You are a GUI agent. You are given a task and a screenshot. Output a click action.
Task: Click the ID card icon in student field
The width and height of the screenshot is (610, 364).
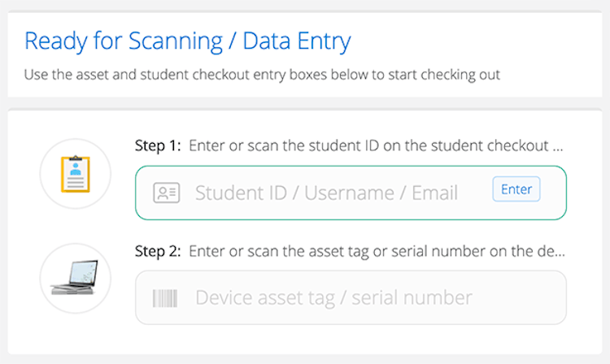[166, 193]
